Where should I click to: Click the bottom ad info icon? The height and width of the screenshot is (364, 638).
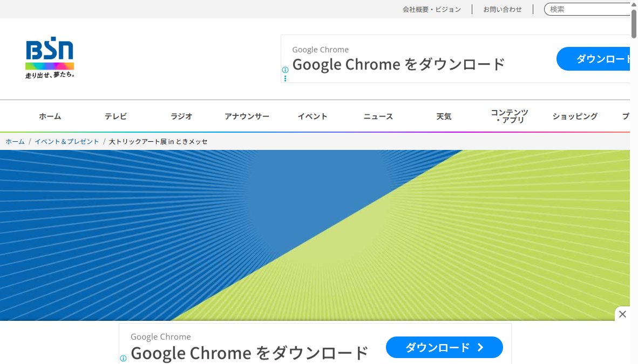point(123,358)
